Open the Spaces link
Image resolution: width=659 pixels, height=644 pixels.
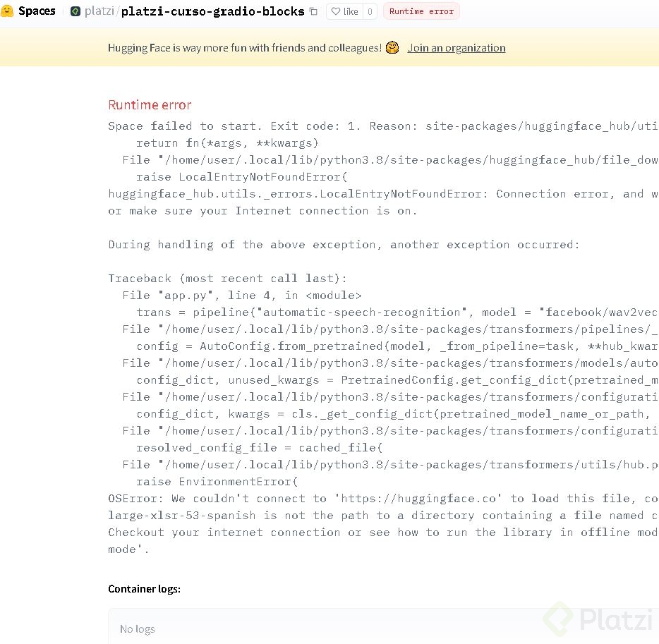tap(37, 11)
